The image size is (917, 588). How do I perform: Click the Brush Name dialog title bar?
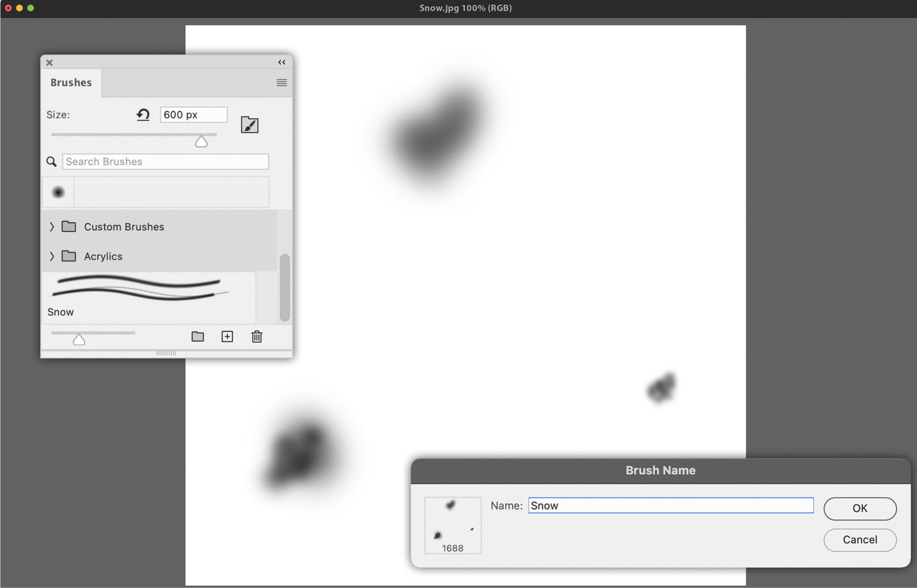[x=660, y=471]
